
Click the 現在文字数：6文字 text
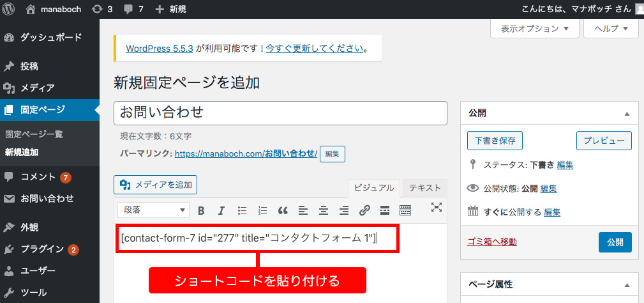click(156, 136)
